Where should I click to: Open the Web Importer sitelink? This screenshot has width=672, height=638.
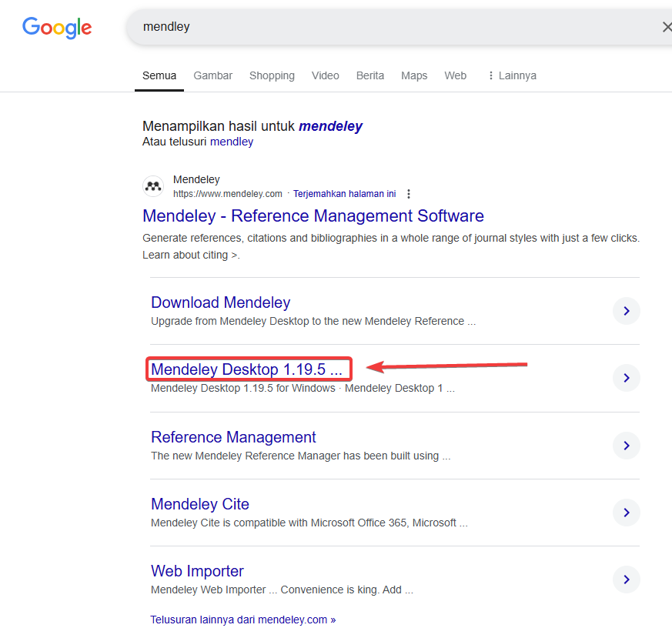point(197,571)
